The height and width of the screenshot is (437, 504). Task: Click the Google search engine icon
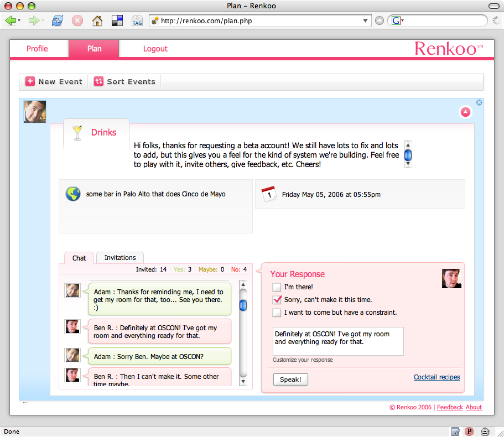click(396, 21)
